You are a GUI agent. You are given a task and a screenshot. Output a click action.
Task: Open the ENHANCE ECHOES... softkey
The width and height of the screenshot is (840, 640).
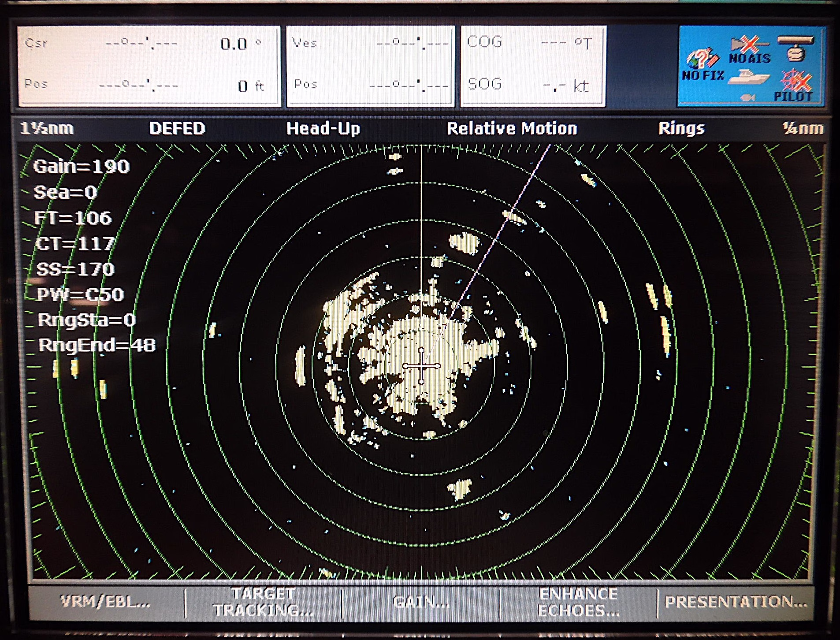(578, 602)
